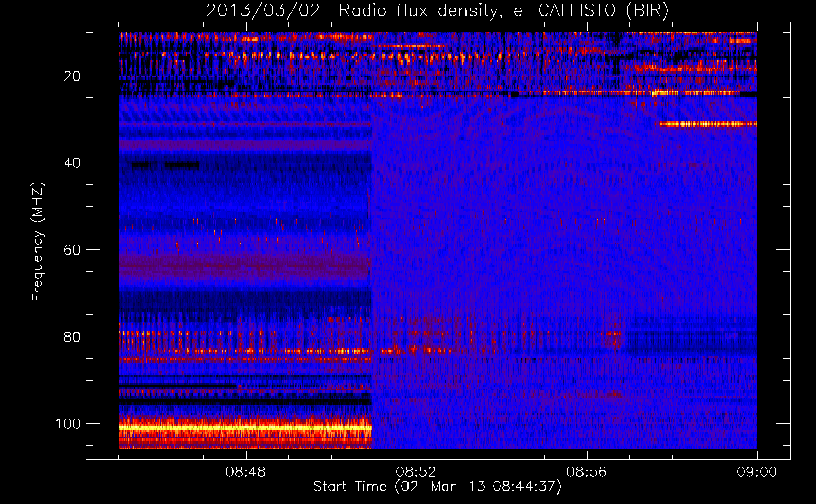816x504 pixels.
Task: Click the "Start Time" horizontal axis label
Action: (x=437, y=487)
